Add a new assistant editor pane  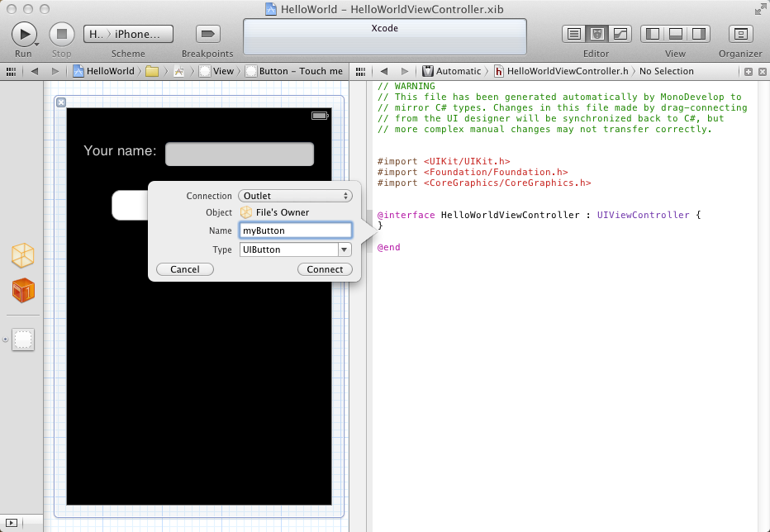(x=749, y=71)
